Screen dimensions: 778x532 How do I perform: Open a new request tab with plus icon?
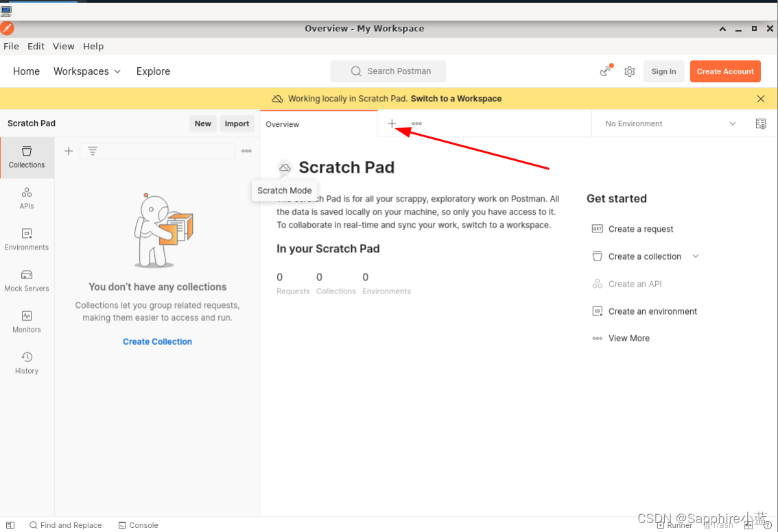(392, 123)
